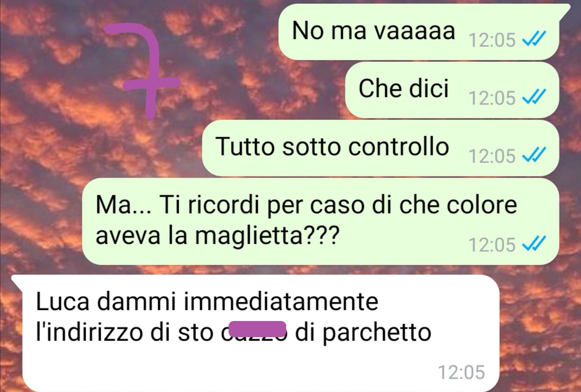Click the 12:05 time on "Tutto sotto controllo"
The height and width of the screenshot is (392, 581).
492,156
